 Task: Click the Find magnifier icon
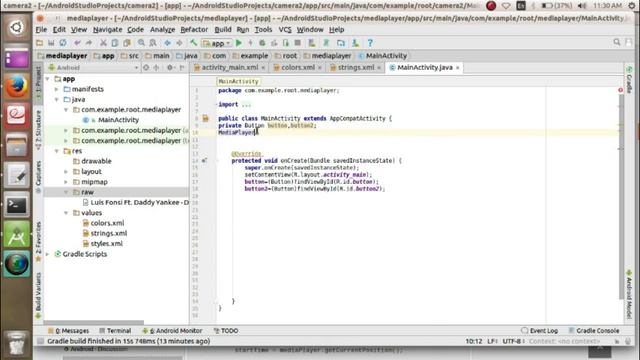141,43
